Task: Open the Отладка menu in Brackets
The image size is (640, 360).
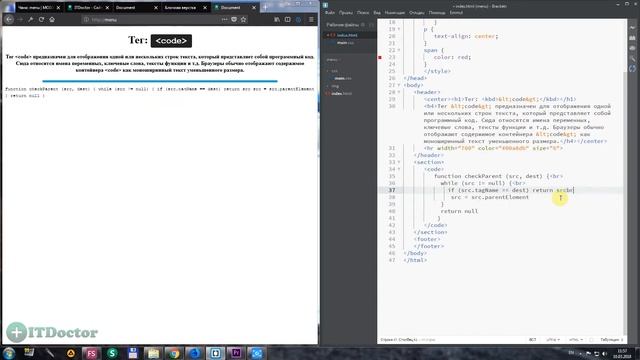Action: pyautogui.click(x=417, y=13)
